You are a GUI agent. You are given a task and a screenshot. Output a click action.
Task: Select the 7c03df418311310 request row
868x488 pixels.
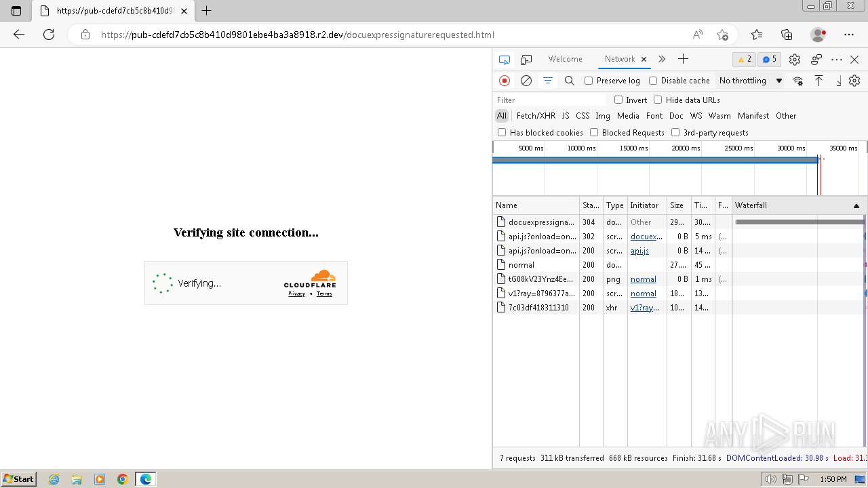pos(679,308)
